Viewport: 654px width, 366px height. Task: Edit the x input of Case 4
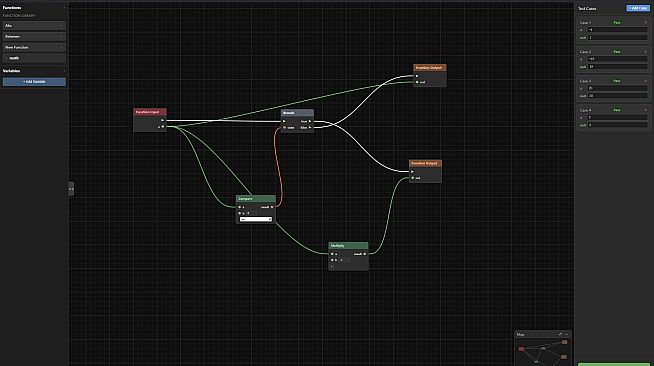[x=617, y=118]
